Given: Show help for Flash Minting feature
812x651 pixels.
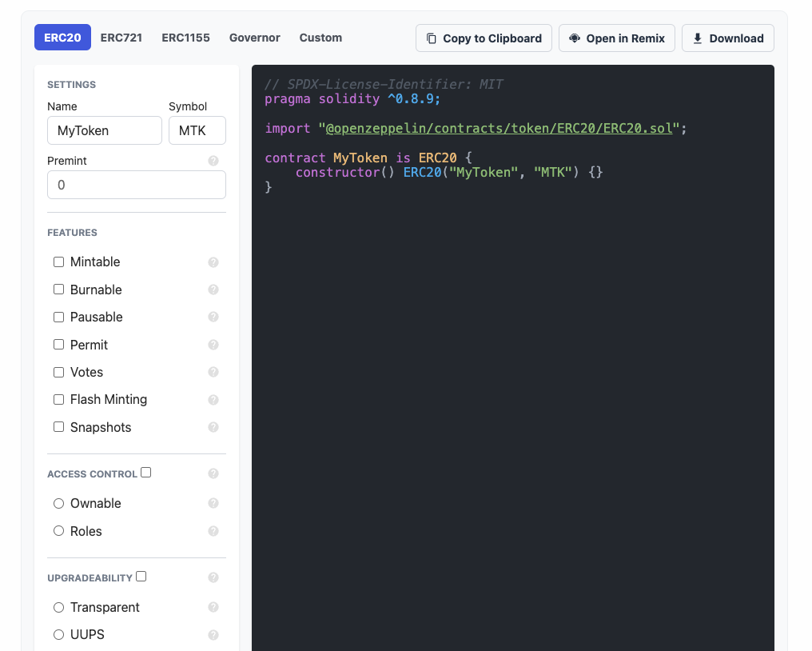Looking at the screenshot, I should (213, 400).
